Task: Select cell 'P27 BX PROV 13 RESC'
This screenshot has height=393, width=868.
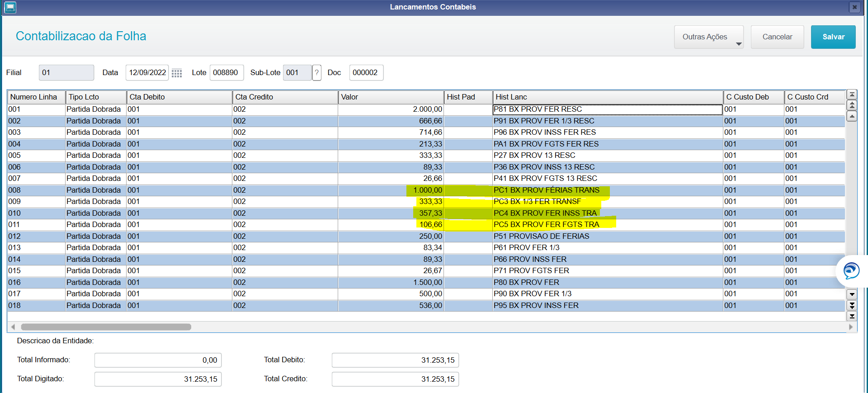Action: pyautogui.click(x=608, y=156)
